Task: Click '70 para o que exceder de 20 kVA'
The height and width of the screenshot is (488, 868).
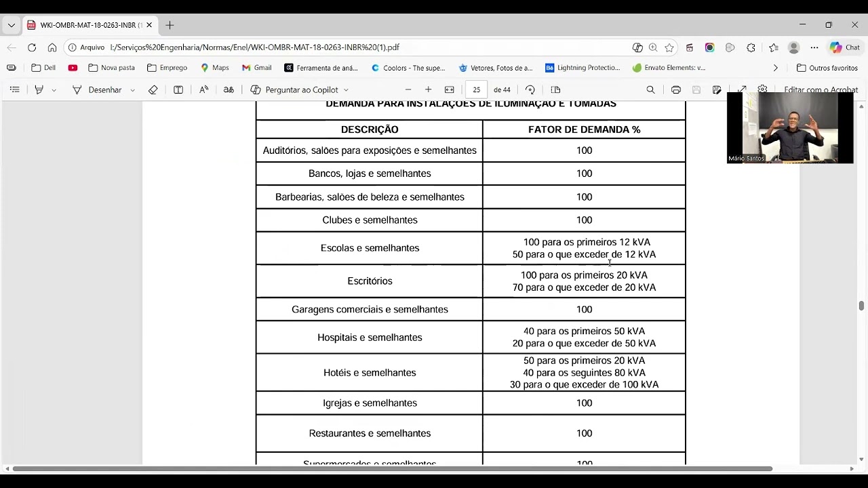Action: point(584,287)
